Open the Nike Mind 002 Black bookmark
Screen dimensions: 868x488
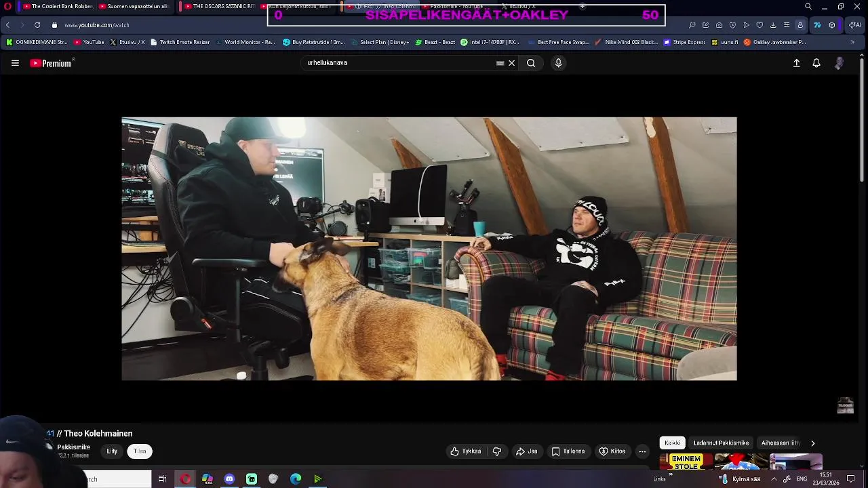pyautogui.click(x=626, y=42)
